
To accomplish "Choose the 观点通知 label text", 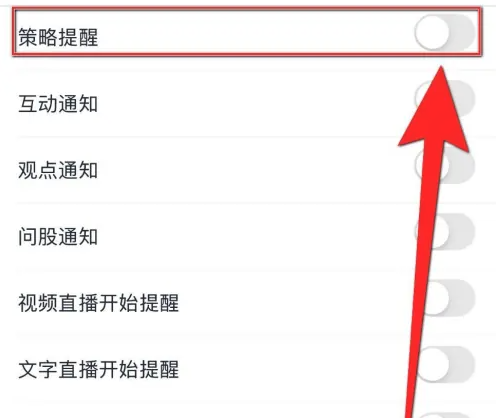I will (58, 170).
